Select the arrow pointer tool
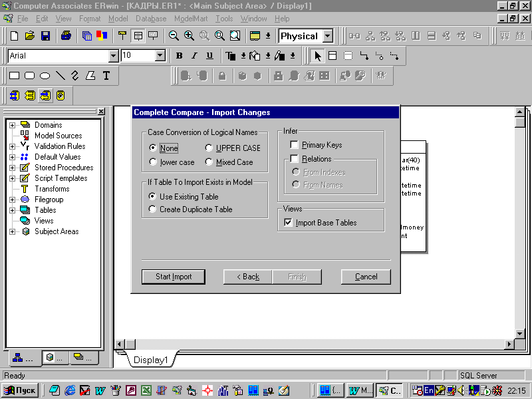 (x=318, y=56)
